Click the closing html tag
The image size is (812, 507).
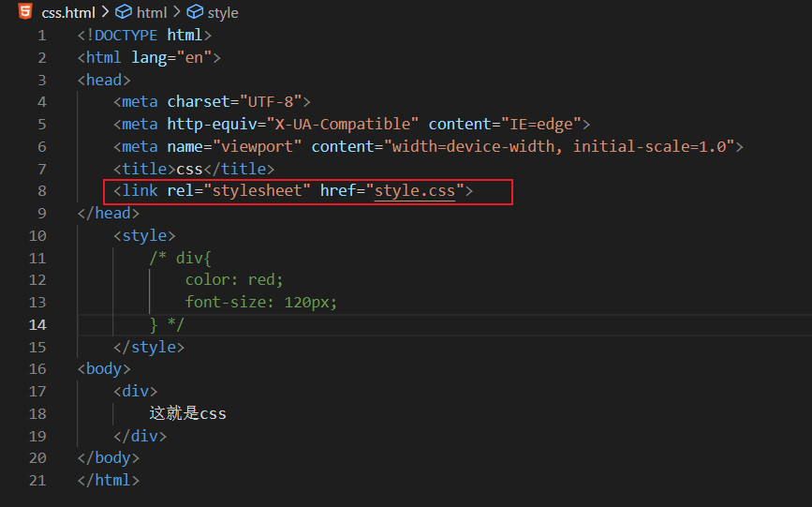click(x=109, y=480)
